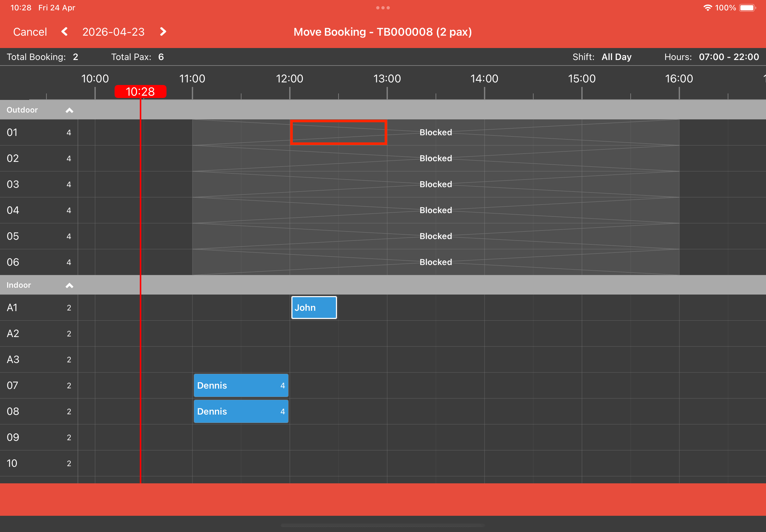Tap the Total Booking count

(76, 57)
